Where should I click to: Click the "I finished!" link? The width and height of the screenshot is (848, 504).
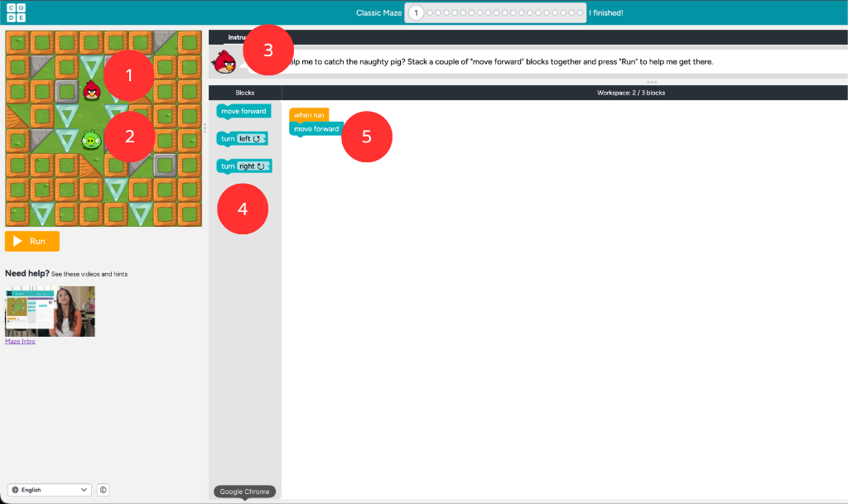605,13
